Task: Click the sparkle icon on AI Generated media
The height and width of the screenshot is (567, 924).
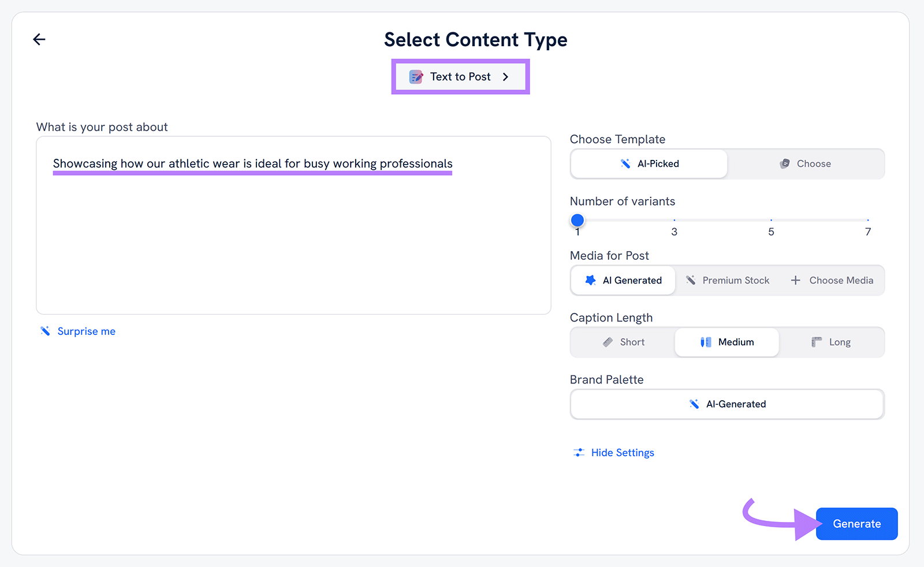Action: pos(590,280)
